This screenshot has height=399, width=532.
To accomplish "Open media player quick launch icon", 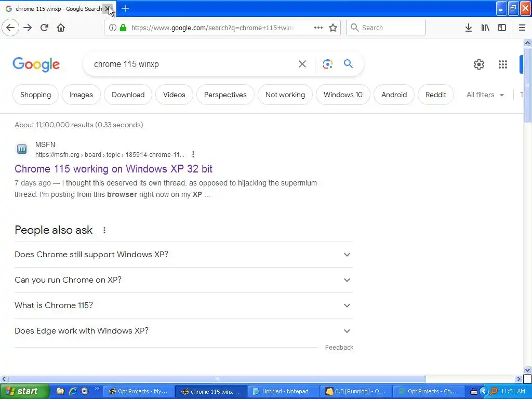I will click(85, 391).
